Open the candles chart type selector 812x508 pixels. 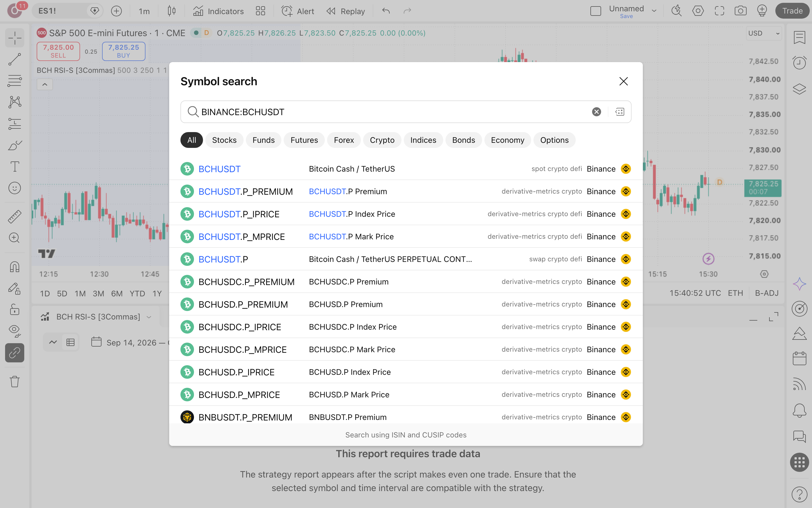pyautogui.click(x=171, y=11)
